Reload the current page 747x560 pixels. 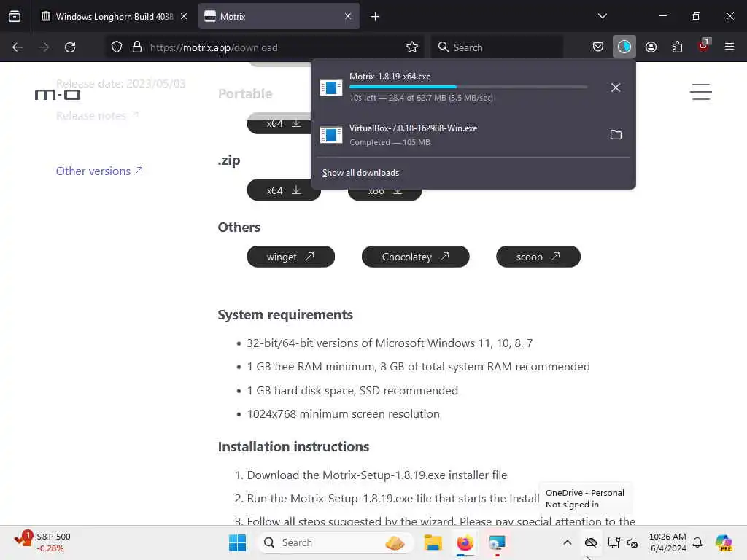[70, 47]
